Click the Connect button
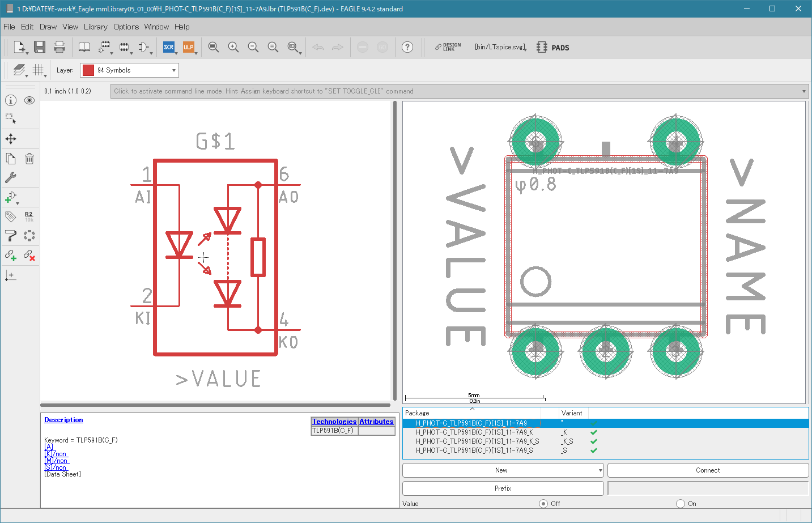Screen dimensions: 812x523 (708, 470)
